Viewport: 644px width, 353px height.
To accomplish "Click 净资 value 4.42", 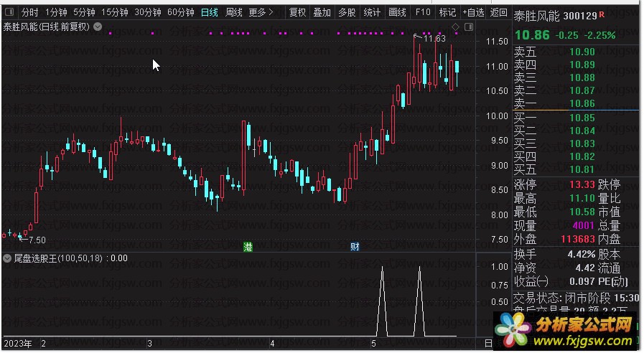I will click(x=585, y=268).
